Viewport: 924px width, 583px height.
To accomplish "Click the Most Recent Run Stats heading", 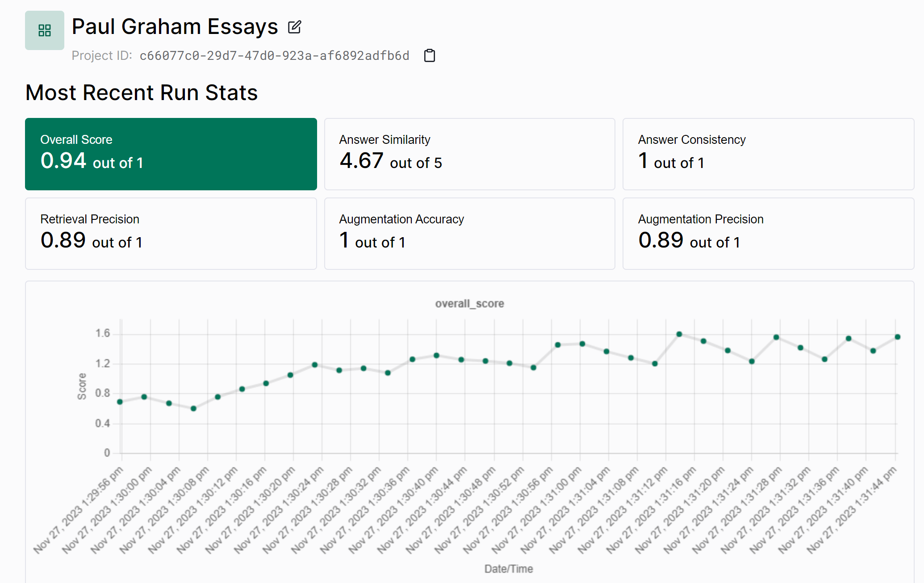I will point(142,93).
